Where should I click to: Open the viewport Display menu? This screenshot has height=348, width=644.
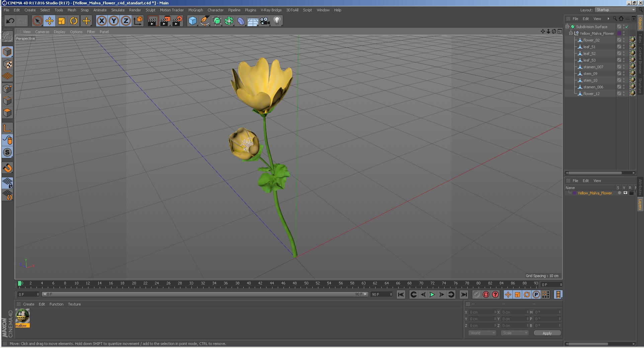pos(60,32)
